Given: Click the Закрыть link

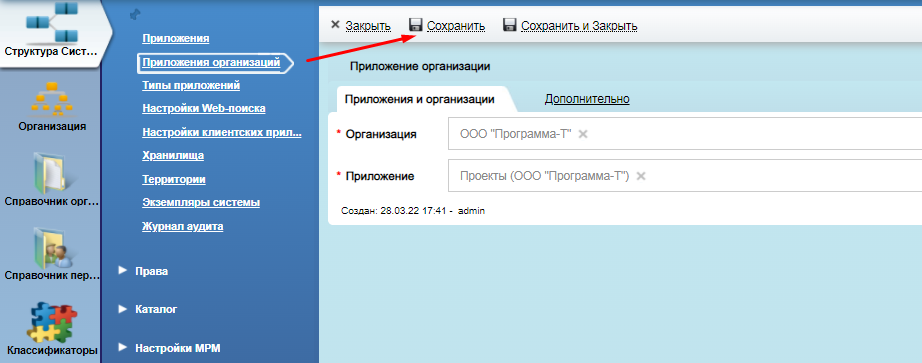Looking at the screenshot, I should [x=368, y=26].
